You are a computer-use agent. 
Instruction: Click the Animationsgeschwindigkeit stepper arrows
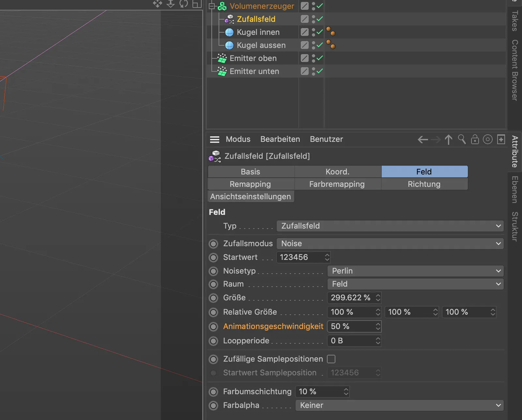point(378,326)
